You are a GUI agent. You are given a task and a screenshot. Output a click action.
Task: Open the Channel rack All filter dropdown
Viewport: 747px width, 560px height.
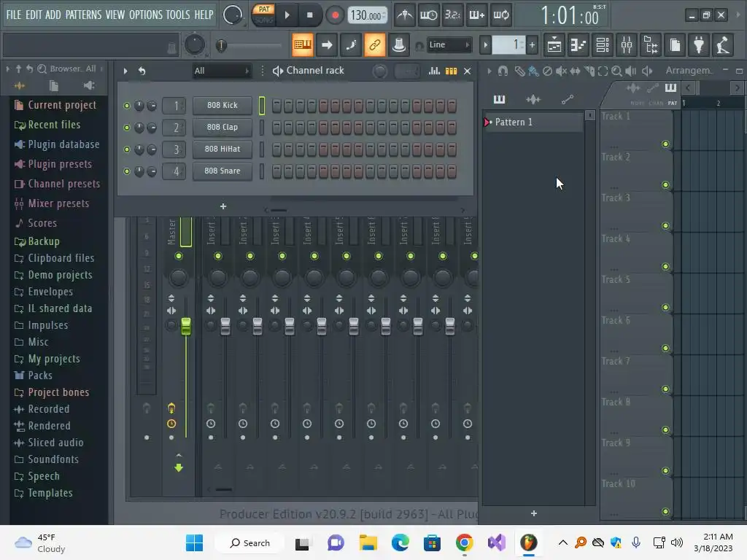[221, 71]
